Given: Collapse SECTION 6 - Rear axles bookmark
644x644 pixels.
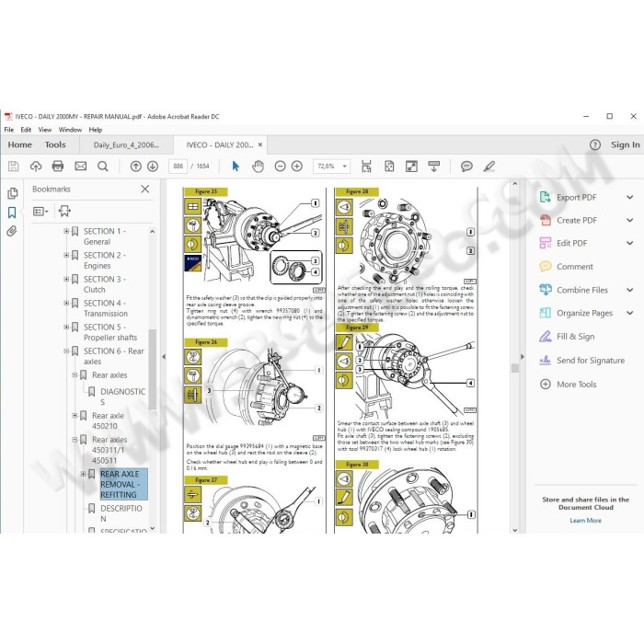Looking at the screenshot, I should pyautogui.click(x=66, y=351).
